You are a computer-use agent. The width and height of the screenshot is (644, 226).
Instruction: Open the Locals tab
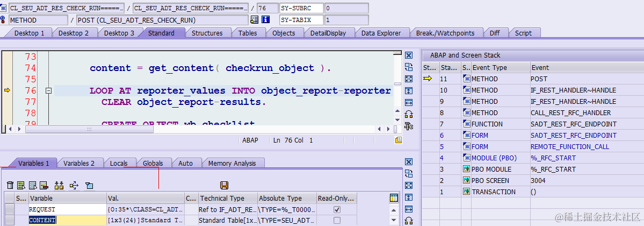click(119, 163)
